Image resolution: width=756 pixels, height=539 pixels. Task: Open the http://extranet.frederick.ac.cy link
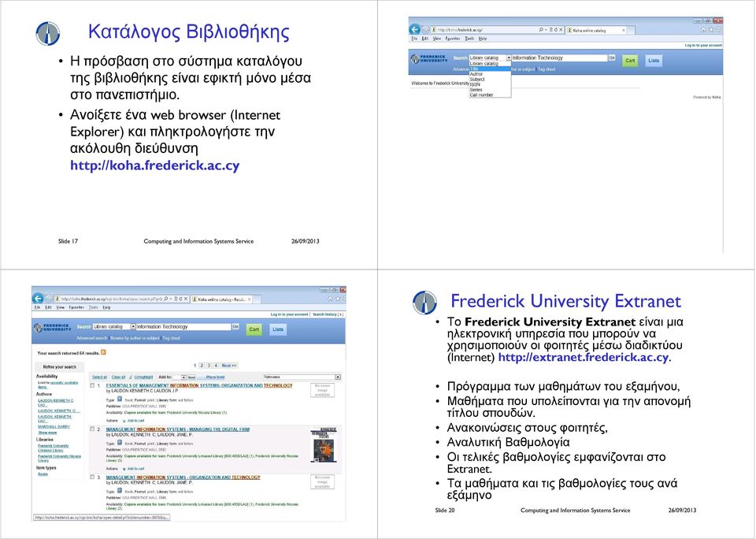coord(584,357)
